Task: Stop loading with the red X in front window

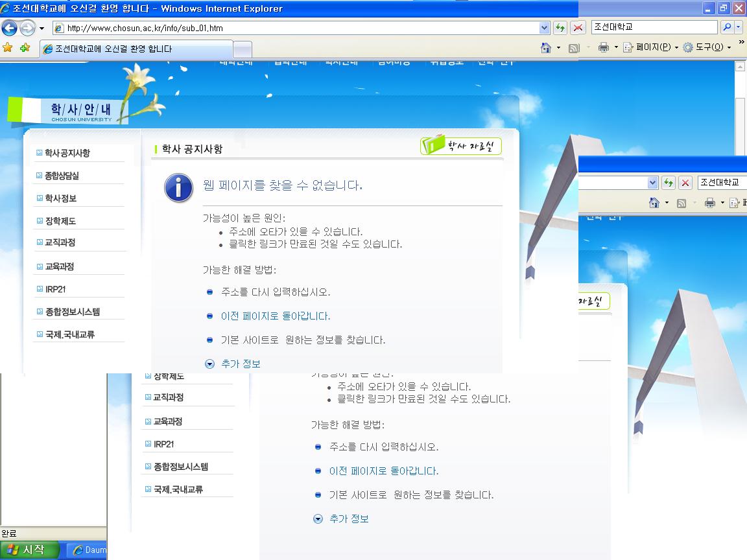Action: click(578, 28)
